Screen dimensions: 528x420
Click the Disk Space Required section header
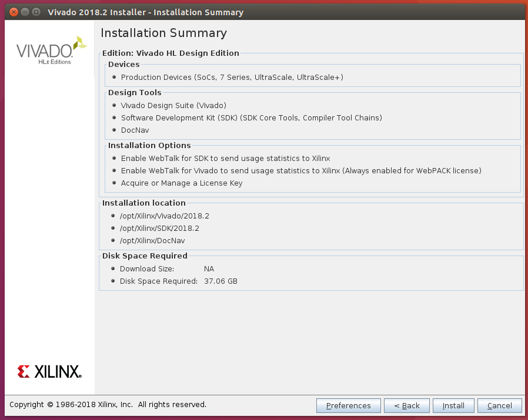tap(145, 256)
